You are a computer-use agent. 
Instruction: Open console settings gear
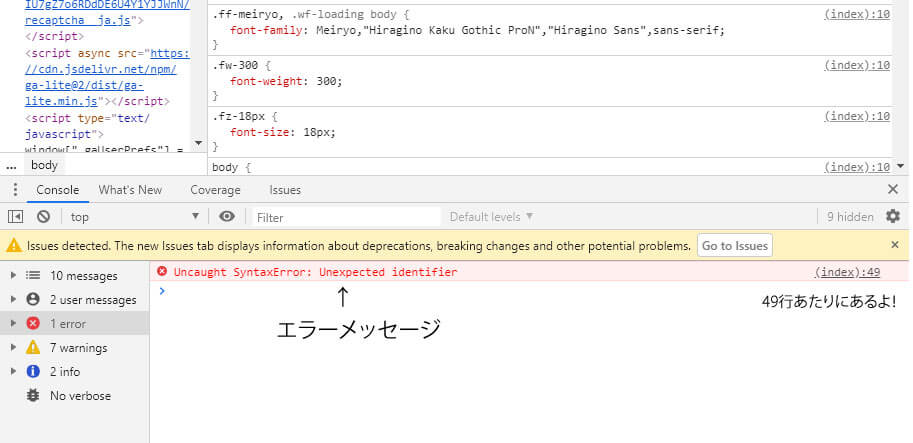(x=893, y=217)
